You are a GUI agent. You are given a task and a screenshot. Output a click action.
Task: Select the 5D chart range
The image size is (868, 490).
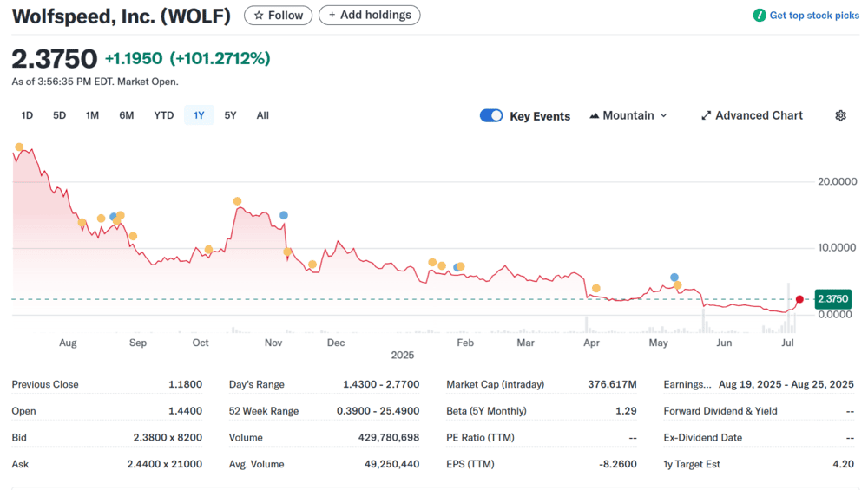coord(59,115)
